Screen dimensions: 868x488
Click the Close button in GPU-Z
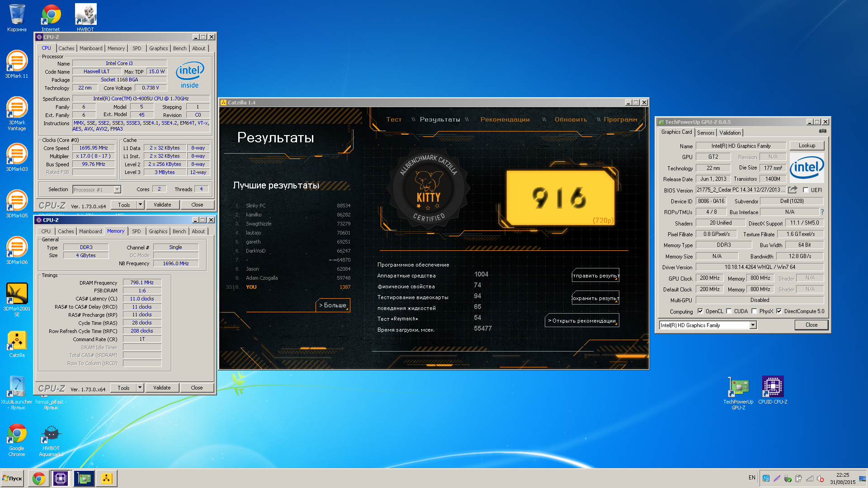pos(811,325)
